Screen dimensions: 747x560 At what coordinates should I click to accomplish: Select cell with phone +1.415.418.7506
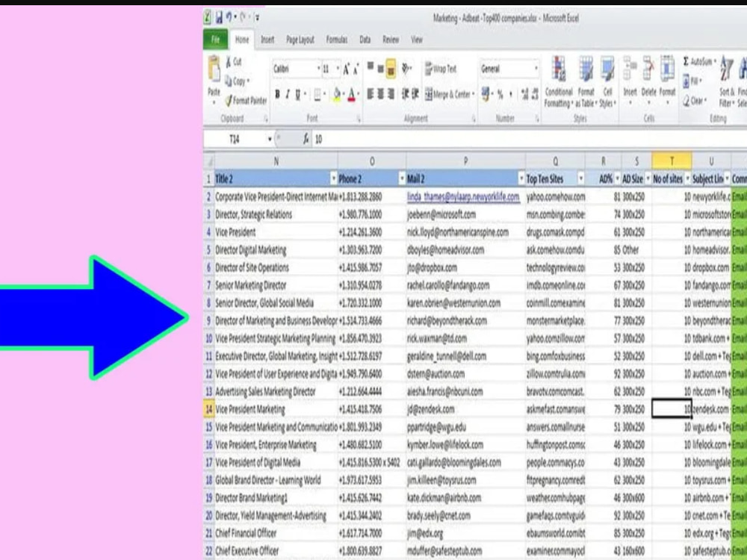(x=371, y=409)
